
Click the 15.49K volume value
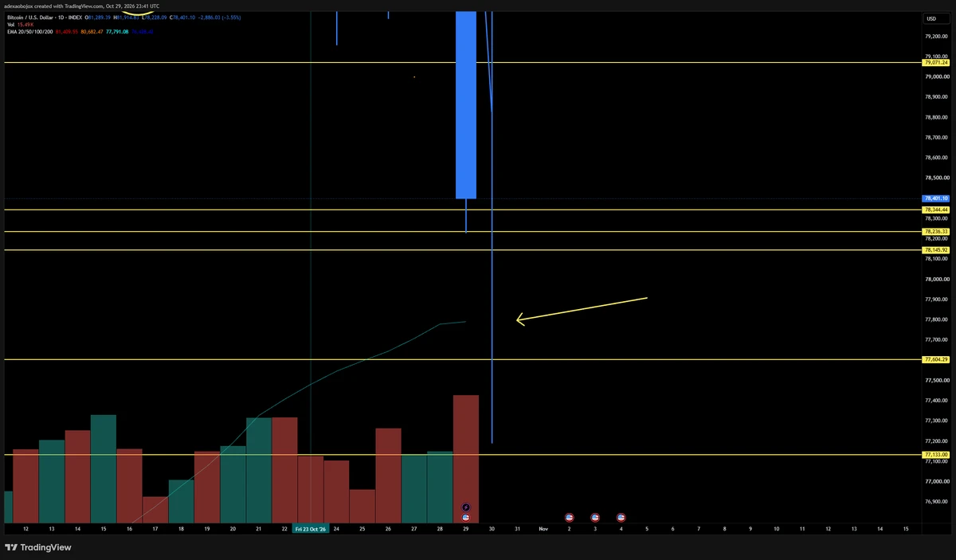[25, 25]
